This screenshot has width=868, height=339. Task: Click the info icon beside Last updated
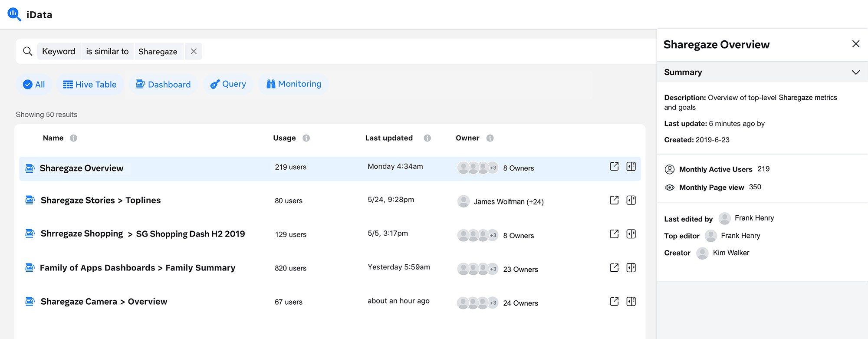click(x=427, y=138)
